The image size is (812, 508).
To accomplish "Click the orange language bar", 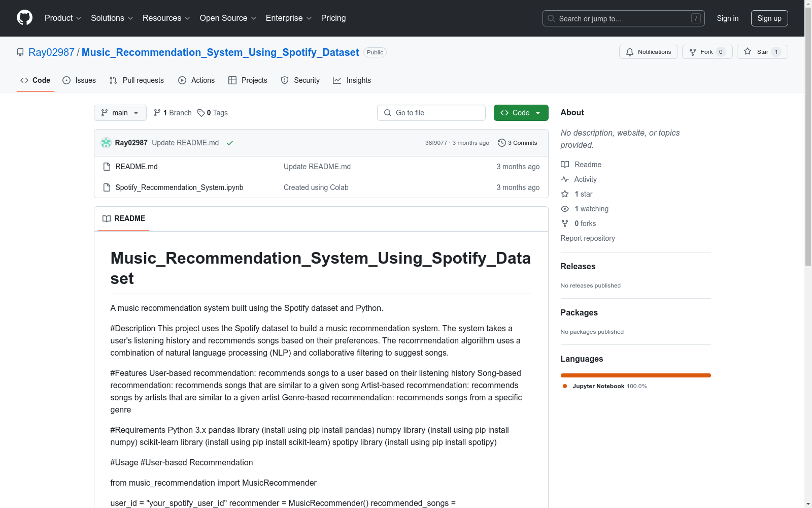I will (636, 375).
